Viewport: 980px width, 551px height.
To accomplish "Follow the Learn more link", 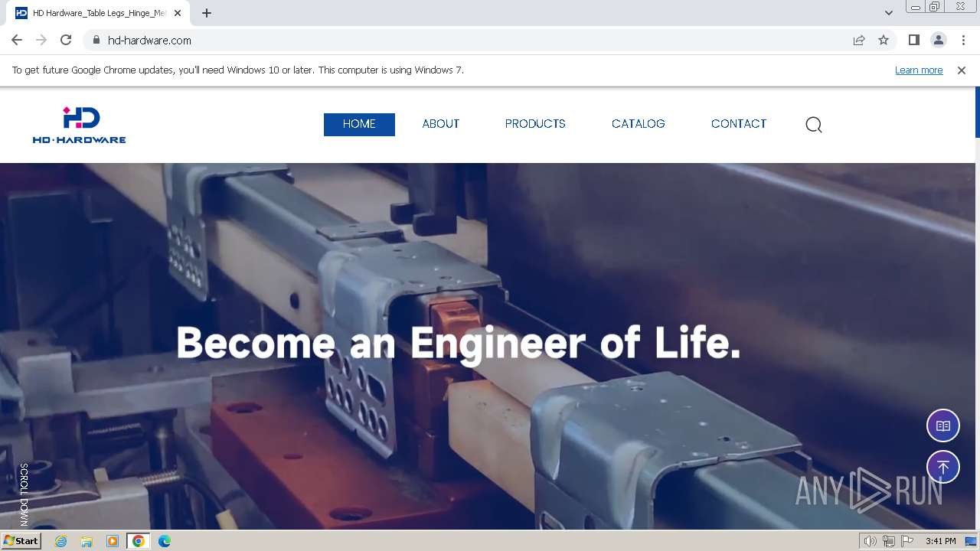I will pos(919,70).
